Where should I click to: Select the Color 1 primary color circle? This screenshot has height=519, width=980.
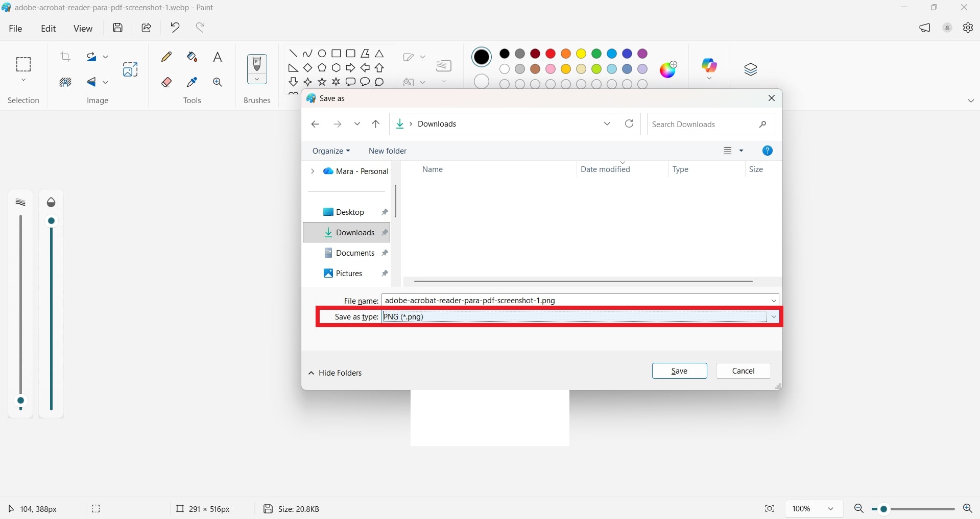coord(482,57)
